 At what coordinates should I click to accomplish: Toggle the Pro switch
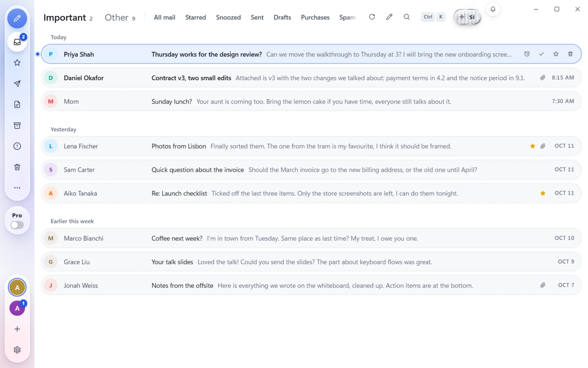pos(17,225)
